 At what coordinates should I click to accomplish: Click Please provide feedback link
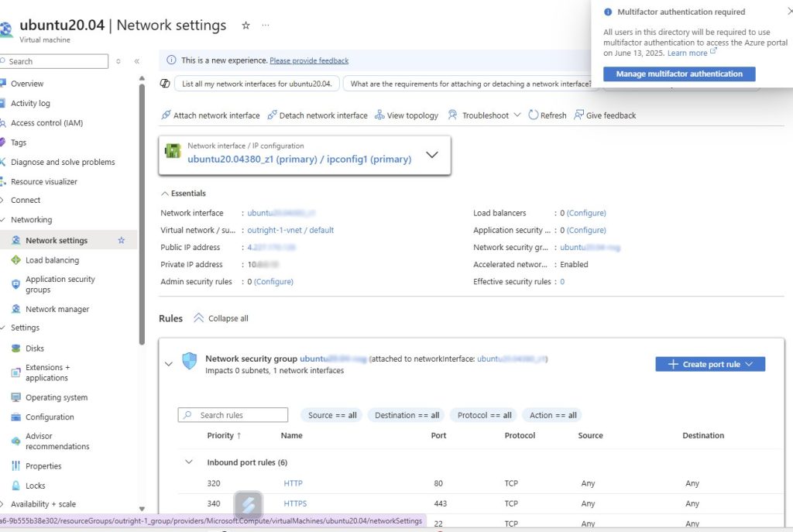click(x=309, y=60)
